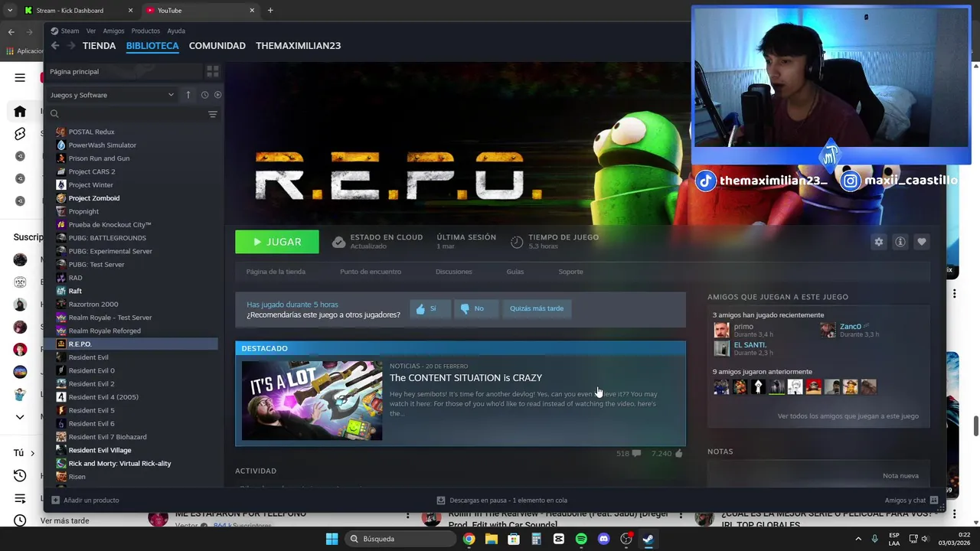Open the Soporte tab

(x=570, y=272)
